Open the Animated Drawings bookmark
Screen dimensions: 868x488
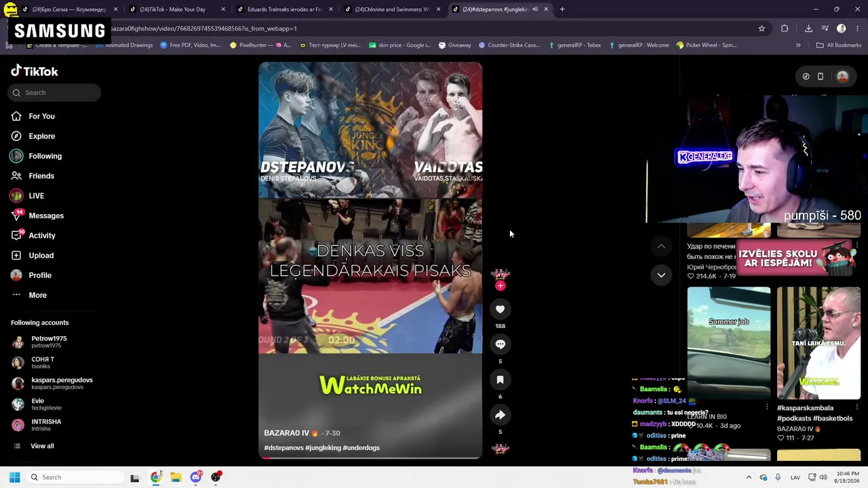click(x=124, y=45)
